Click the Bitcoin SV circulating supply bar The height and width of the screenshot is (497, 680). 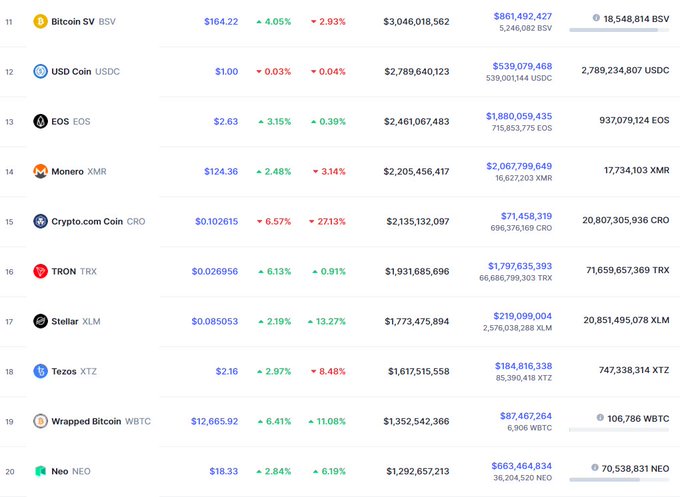[619, 30]
